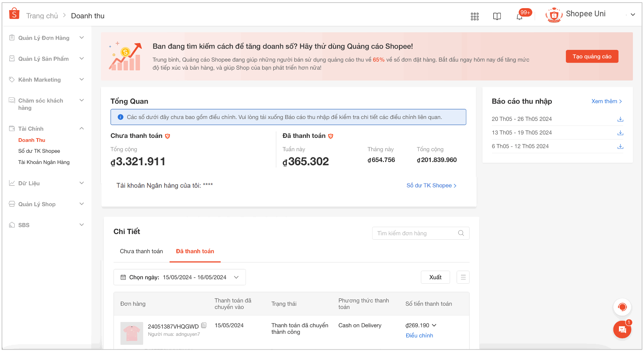644x352 pixels.
Task: Click the calendar icon in date picker
Action: (x=123, y=277)
